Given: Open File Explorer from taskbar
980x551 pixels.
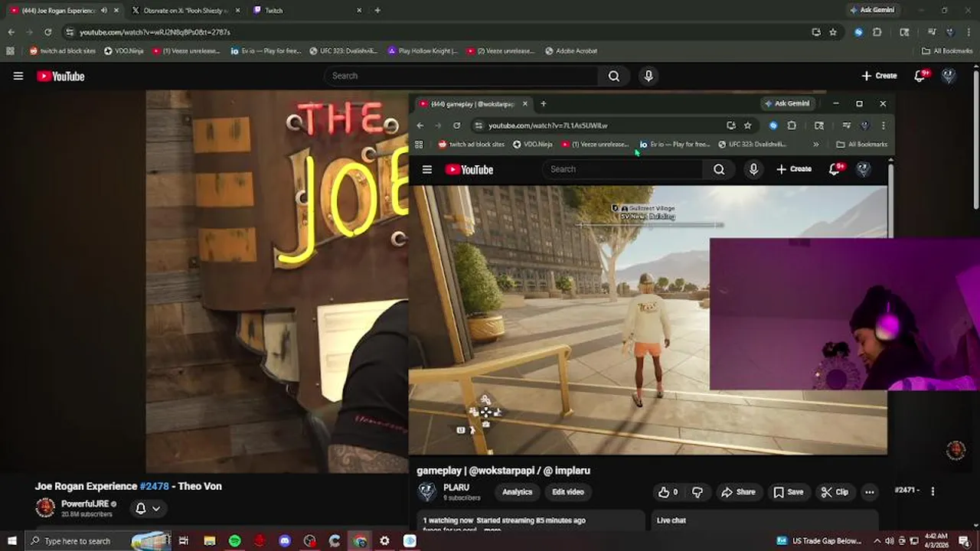Looking at the screenshot, I should [x=209, y=541].
